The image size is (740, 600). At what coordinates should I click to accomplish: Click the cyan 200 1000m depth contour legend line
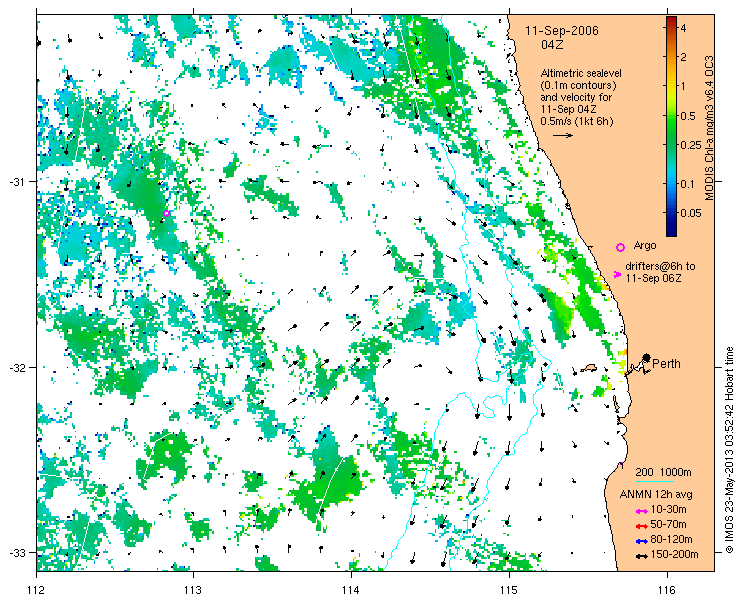pos(655,482)
